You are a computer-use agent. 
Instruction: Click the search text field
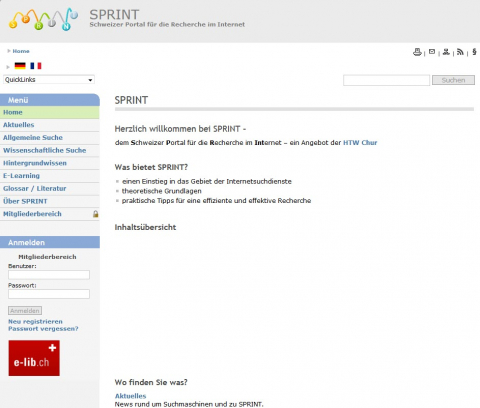click(x=386, y=80)
